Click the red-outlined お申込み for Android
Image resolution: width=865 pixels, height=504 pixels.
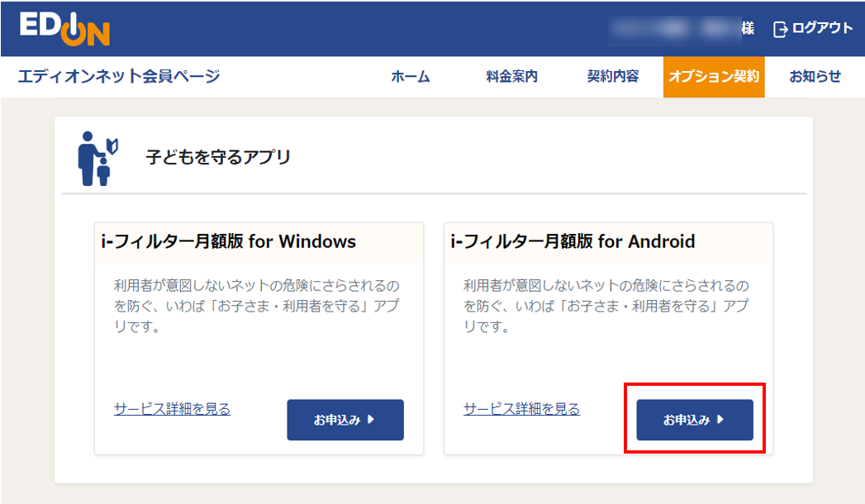pyautogui.click(x=694, y=420)
